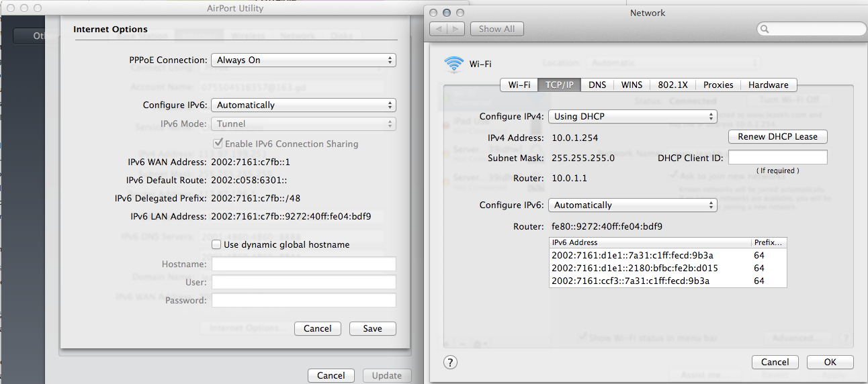Open Configure IPv4 Using DHCP dropdown
The image size is (868, 384).
coord(633,116)
